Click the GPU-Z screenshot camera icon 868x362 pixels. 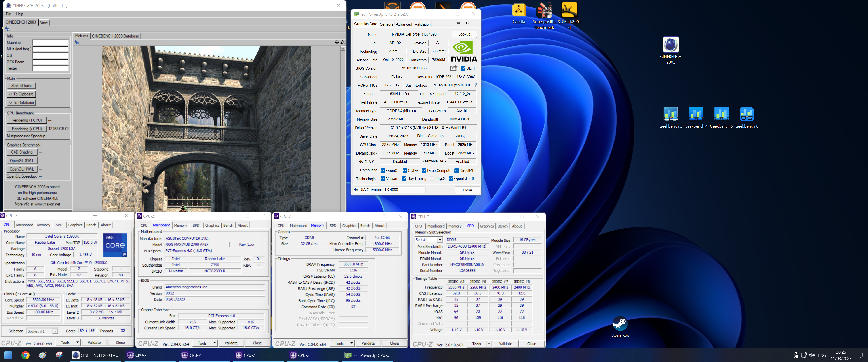tap(458, 23)
